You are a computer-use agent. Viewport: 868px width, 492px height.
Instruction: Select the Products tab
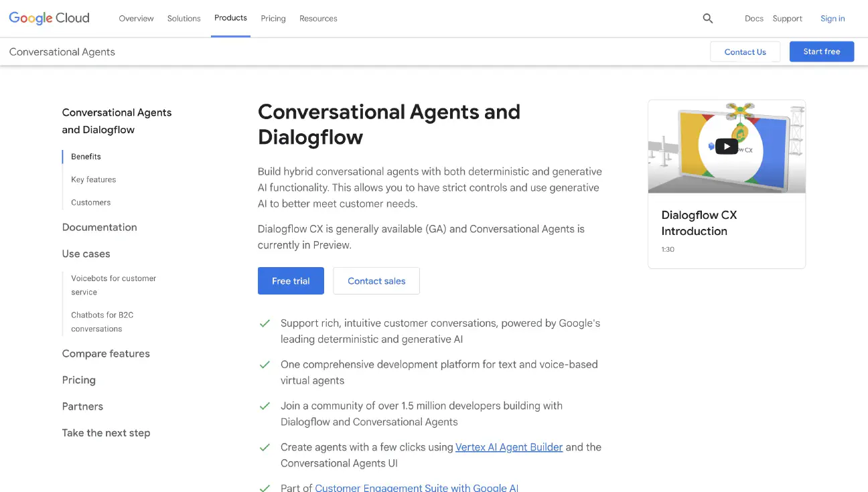pos(230,18)
